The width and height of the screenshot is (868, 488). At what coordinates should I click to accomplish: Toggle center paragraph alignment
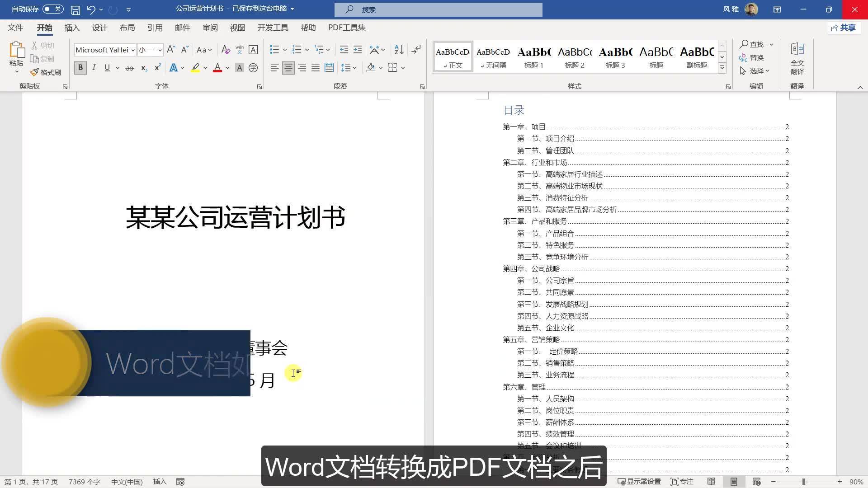coord(288,68)
